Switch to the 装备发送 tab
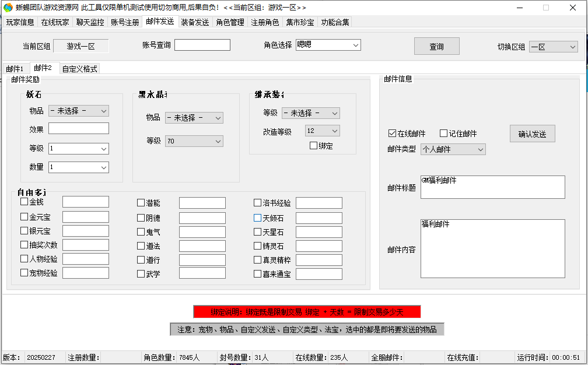This screenshot has width=588, height=365. coord(195,22)
